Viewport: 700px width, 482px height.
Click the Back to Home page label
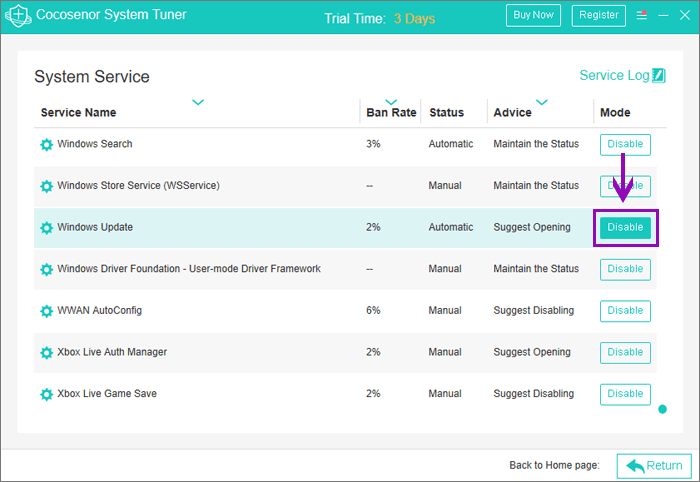tap(554, 465)
